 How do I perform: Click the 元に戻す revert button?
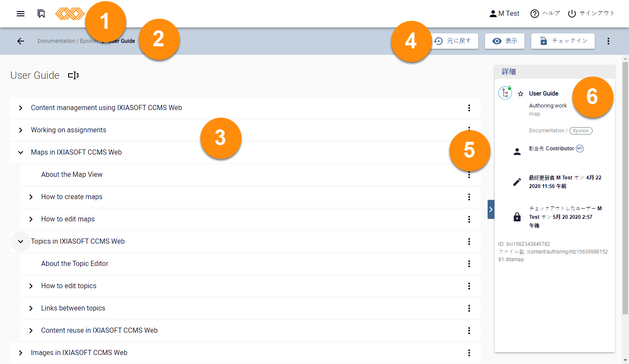pyautogui.click(x=454, y=41)
